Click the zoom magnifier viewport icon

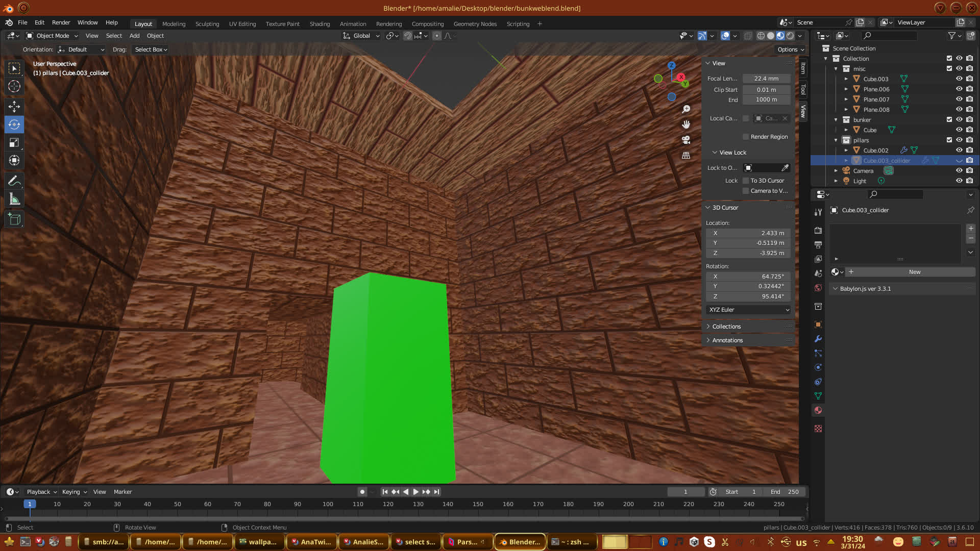pyautogui.click(x=686, y=109)
